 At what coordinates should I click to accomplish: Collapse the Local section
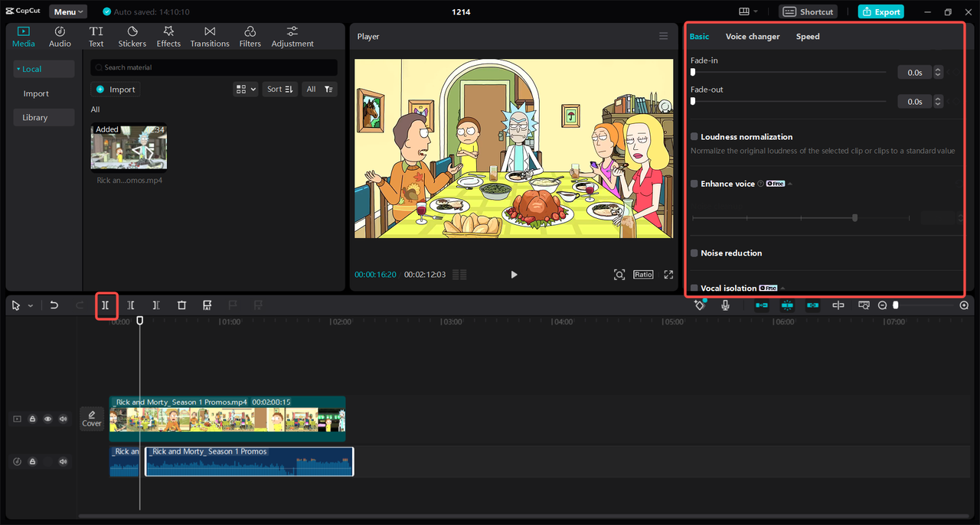coord(44,69)
